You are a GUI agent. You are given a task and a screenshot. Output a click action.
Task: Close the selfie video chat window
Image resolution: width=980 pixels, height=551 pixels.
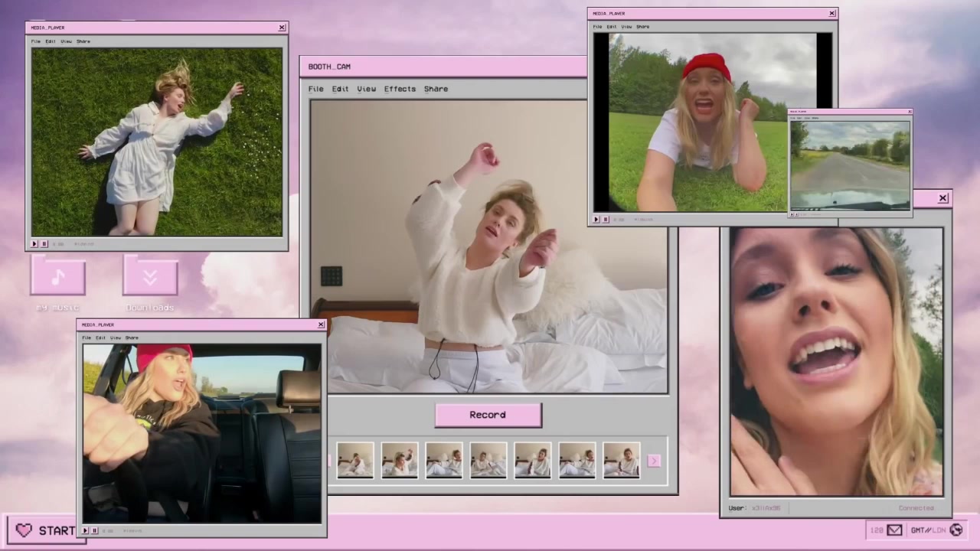pyautogui.click(x=942, y=198)
